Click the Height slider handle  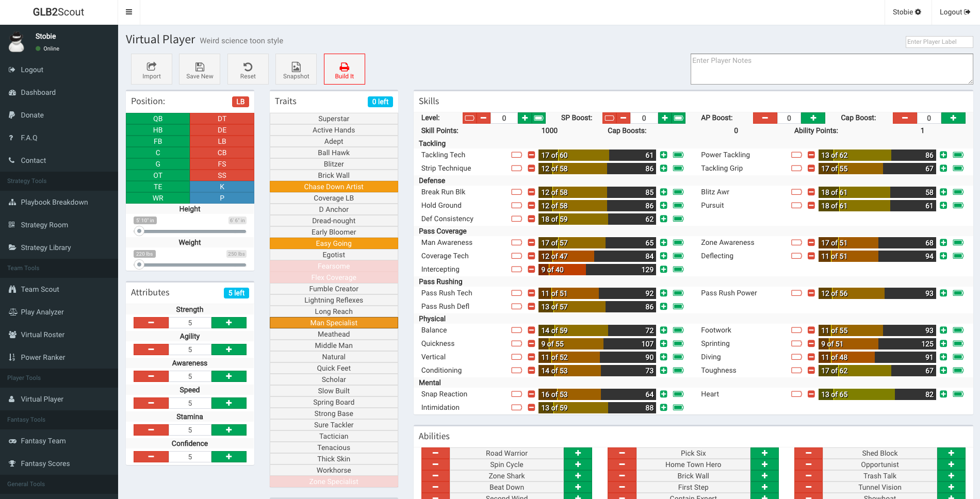[139, 231]
